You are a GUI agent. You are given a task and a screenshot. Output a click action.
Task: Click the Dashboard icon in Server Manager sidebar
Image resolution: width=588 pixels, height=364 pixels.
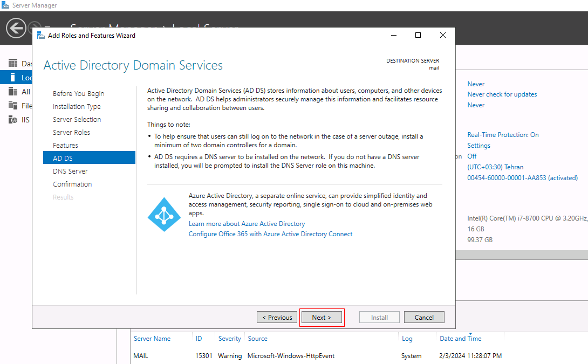(x=13, y=63)
